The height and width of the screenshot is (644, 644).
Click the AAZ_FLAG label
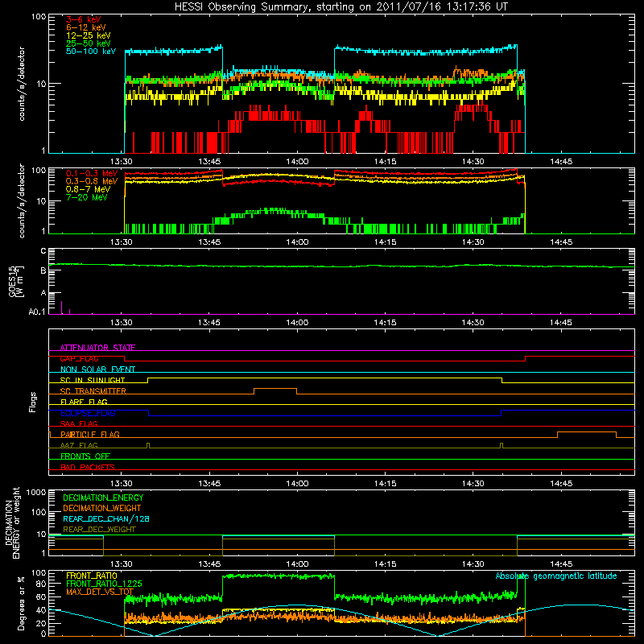pyautogui.click(x=79, y=445)
